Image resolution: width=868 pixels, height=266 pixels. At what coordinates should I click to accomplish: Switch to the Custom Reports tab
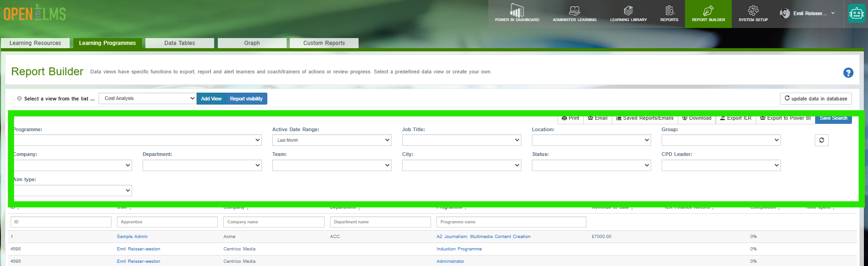[x=324, y=43]
